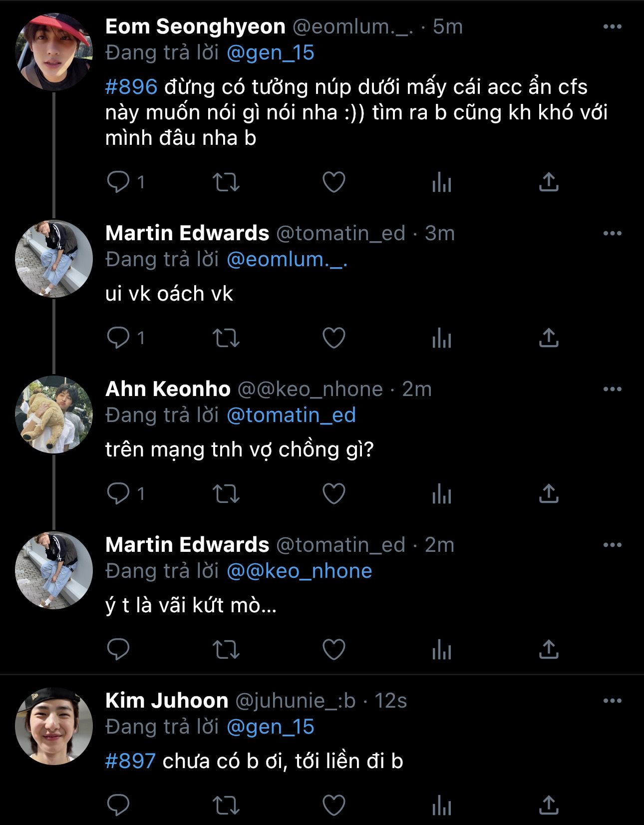Share Kim Juhoon's #897 tweet

pyautogui.click(x=549, y=805)
